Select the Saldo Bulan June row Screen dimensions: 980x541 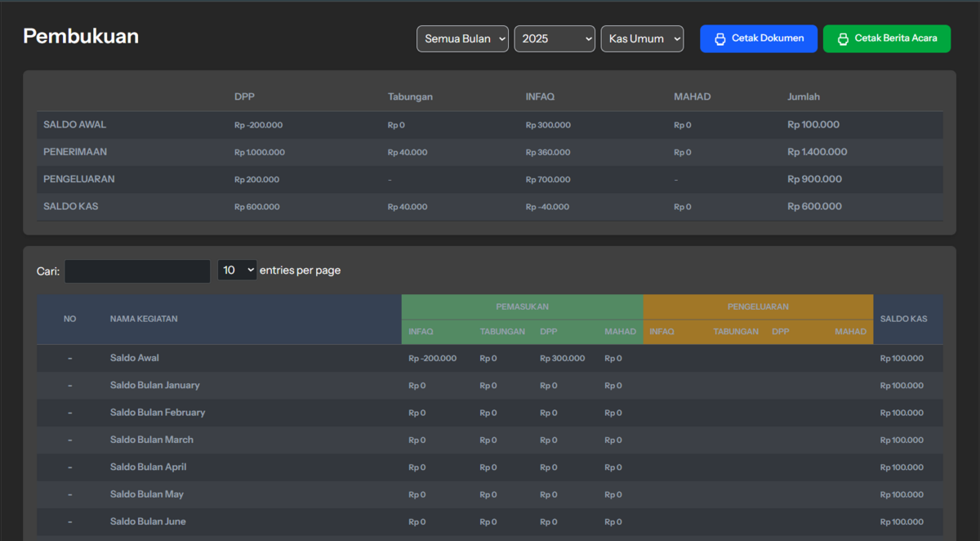(148, 521)
